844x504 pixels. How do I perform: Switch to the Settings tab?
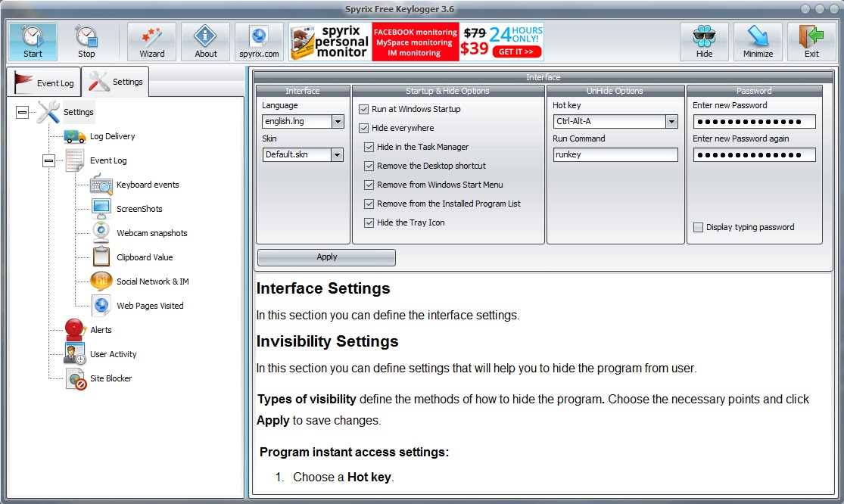click(x=115, y=82)
